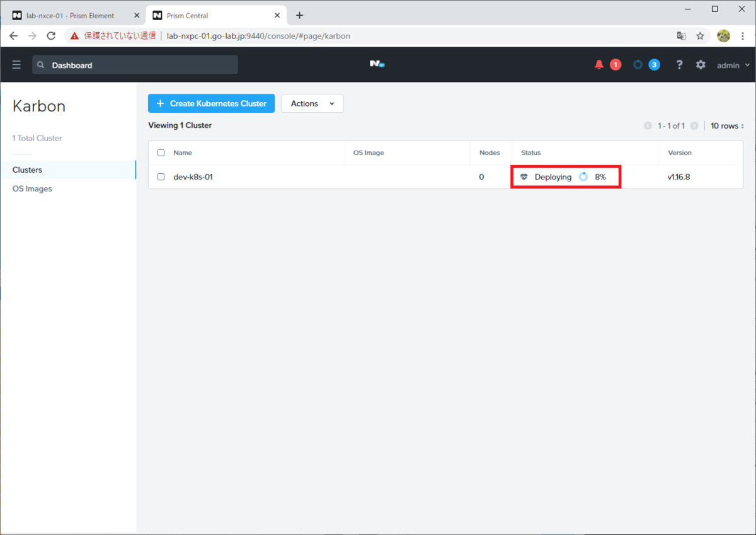The width and height of the screenshot is (756, 535).
Task: Sort by Name column header
Action: coord(183,152)
